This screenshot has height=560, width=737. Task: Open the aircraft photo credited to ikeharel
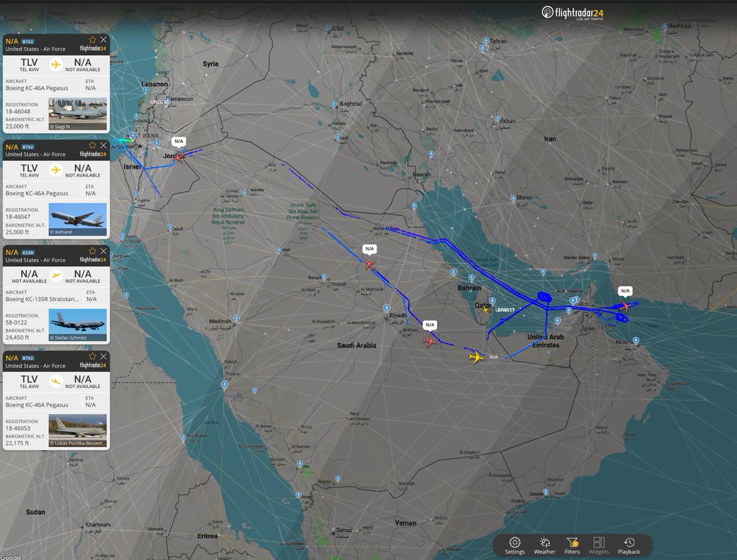tap(77, 220)
